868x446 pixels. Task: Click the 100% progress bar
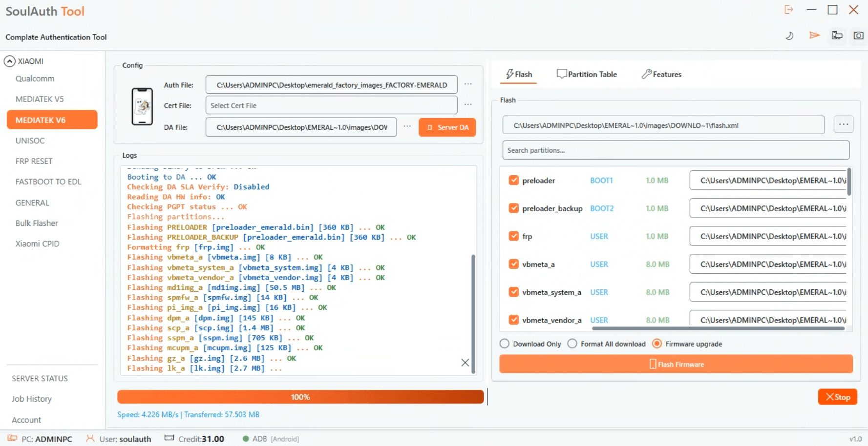pyautogui.click(x=300, y=397)
